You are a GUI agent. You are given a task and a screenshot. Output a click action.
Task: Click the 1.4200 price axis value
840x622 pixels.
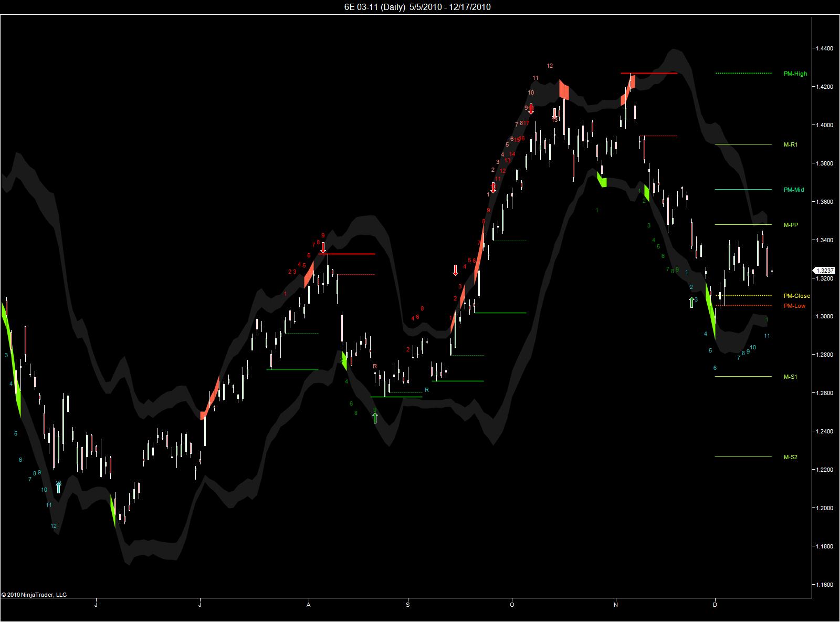click(x=825, y=87)
